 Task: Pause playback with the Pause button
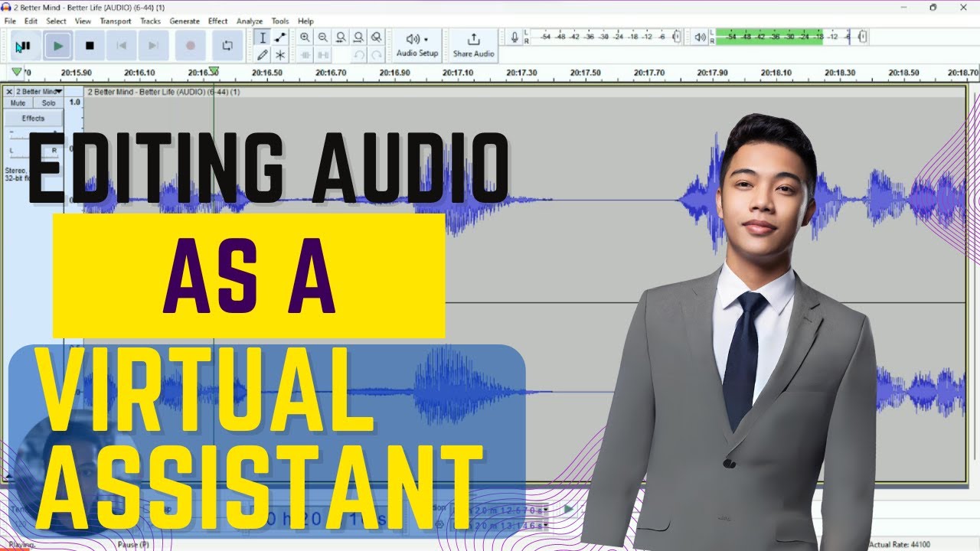click(26, 46)
